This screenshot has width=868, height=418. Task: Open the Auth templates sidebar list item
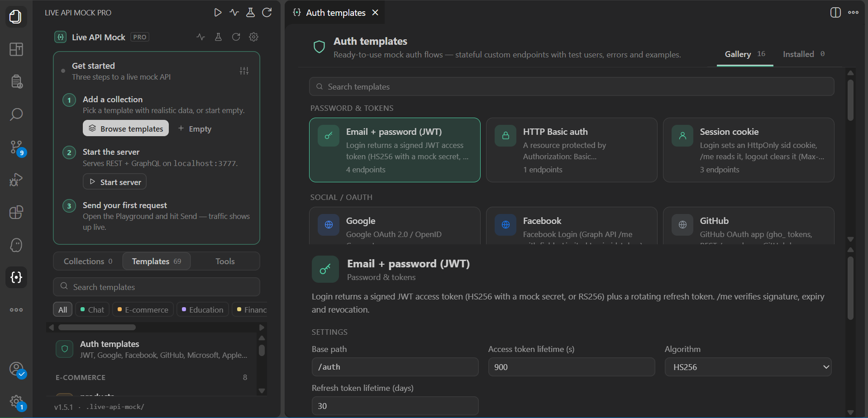point(152,349)
